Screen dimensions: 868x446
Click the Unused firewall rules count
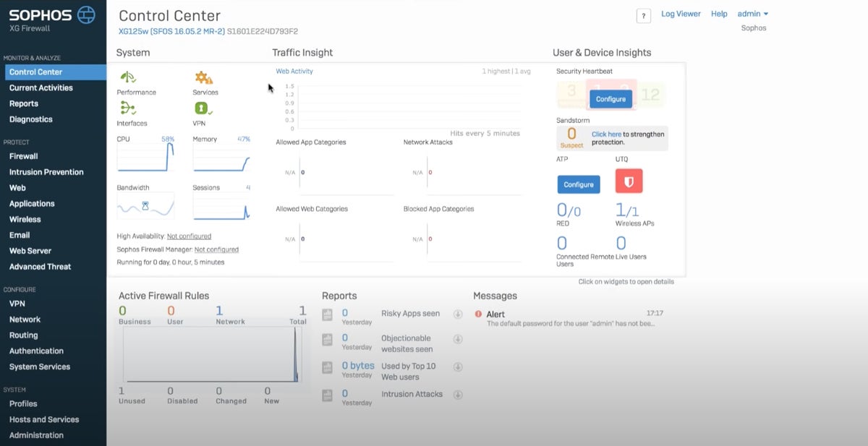(x=122, y=391)
